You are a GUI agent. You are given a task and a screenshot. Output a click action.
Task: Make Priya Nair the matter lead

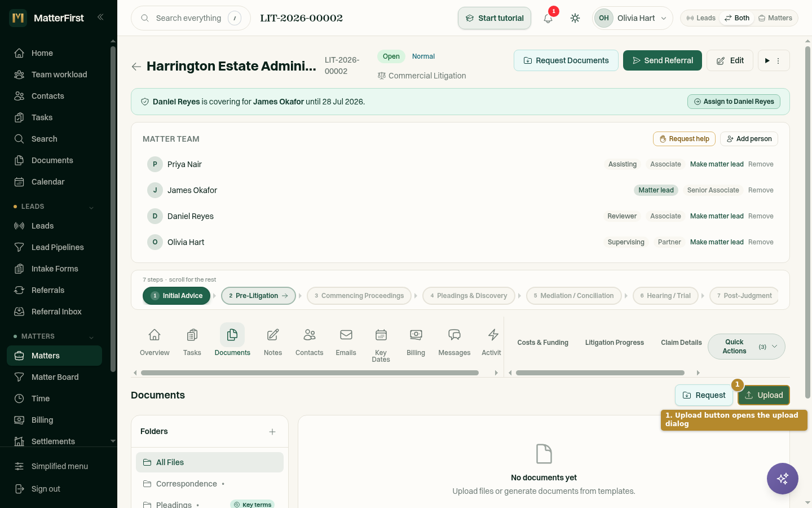[717, 164]
